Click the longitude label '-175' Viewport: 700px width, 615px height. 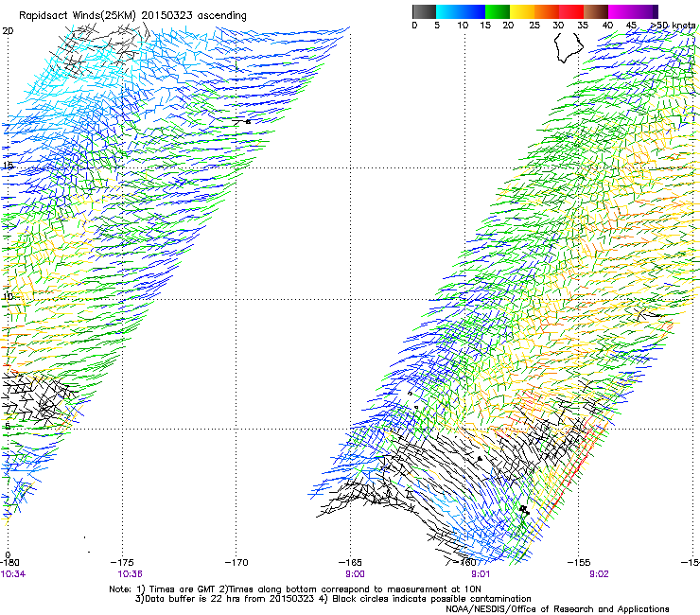pos(122,562)
